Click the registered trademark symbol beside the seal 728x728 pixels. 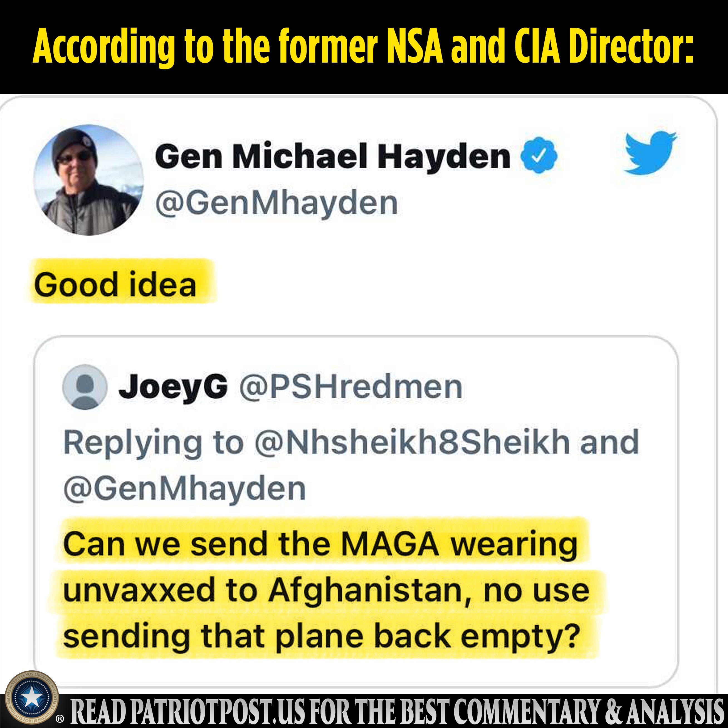point(60,719)
